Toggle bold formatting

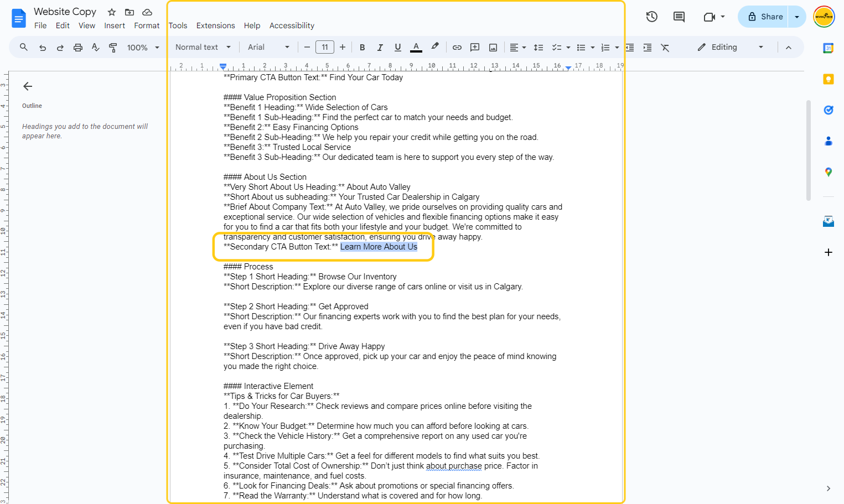point(363,48)
